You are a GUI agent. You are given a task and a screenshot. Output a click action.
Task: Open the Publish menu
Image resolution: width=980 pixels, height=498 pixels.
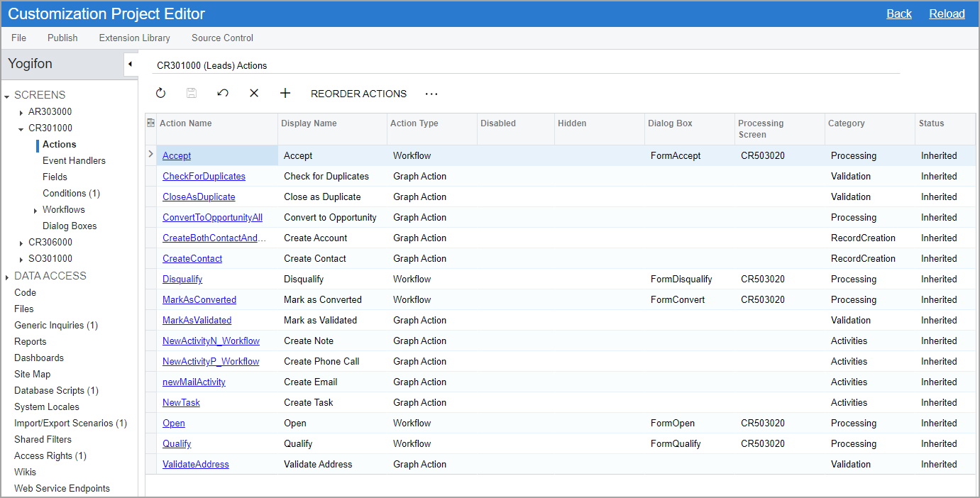(62, 38)
